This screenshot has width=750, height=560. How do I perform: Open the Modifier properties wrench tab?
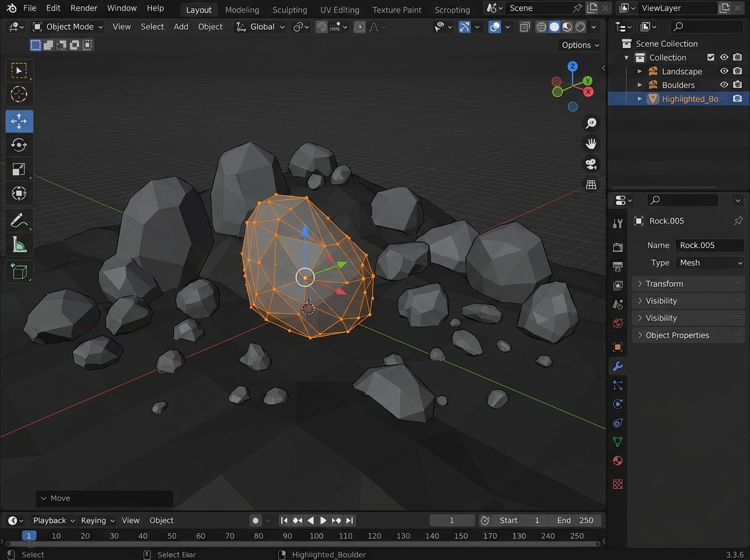pyautogui.click(x=617, y=366)
